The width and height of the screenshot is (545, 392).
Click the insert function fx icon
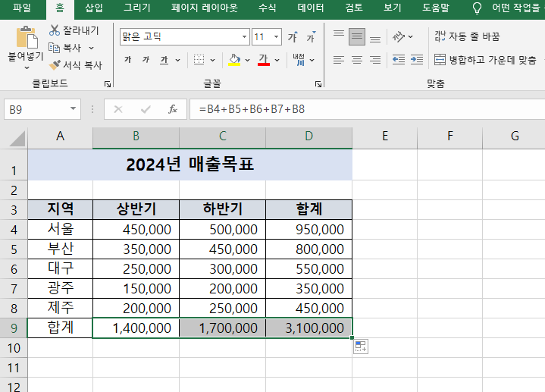tap(173, 109)
